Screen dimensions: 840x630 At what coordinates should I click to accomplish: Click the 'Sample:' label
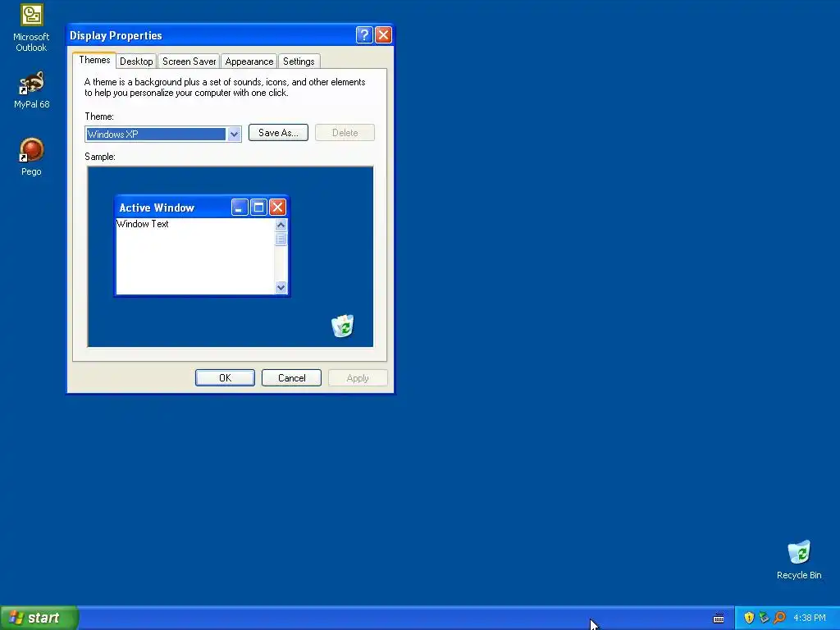click(x=99, y=157)
